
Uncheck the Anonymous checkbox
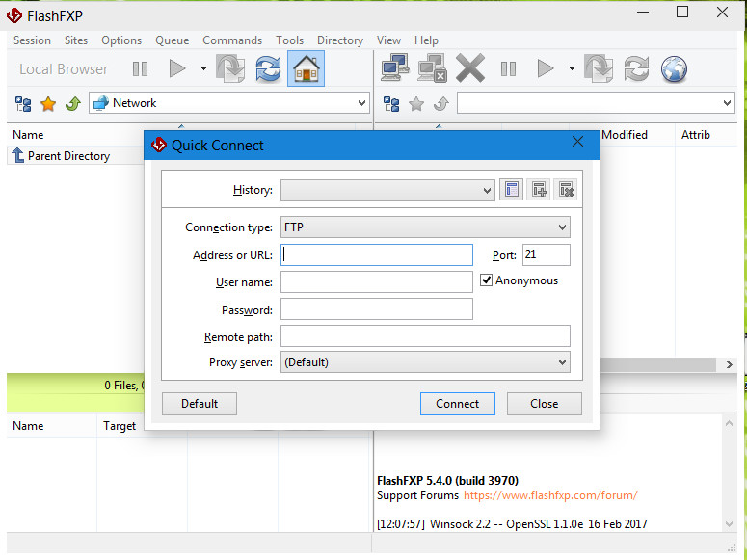coord(486,280)
